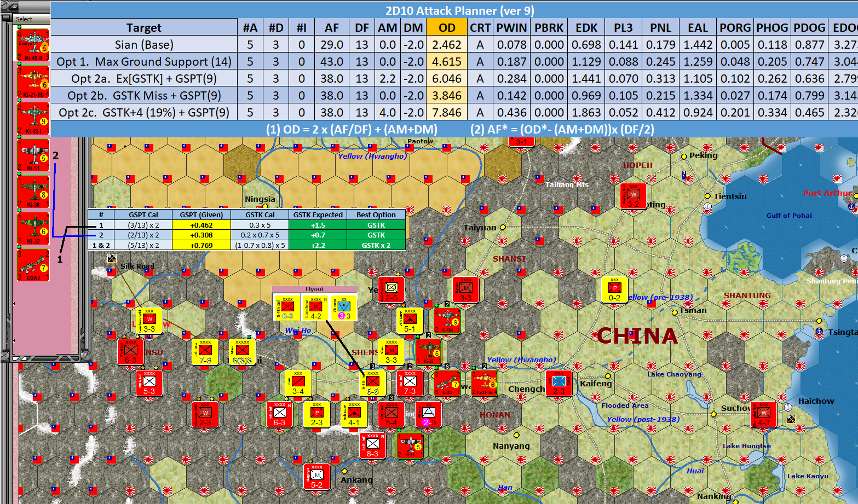Click the Peking city marker
Screen dimensions: 858x504
pyautogui.click(x=684, y=157)
